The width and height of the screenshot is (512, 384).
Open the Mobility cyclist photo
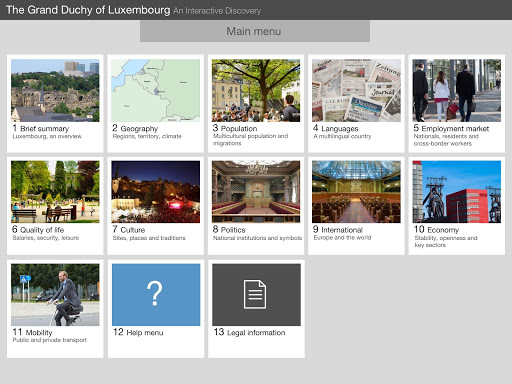(55, 295)
